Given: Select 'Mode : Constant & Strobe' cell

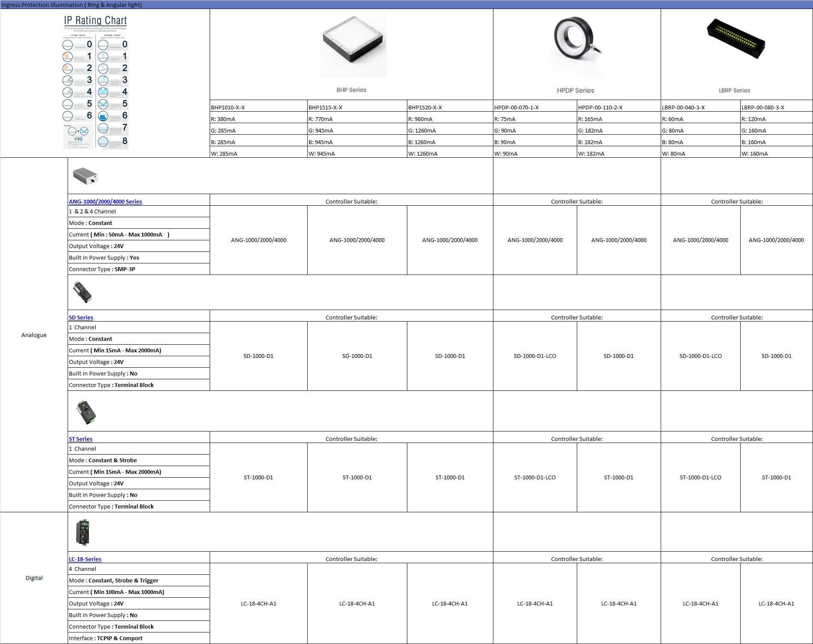Looking at the screenshot, I should coord(139,460).
